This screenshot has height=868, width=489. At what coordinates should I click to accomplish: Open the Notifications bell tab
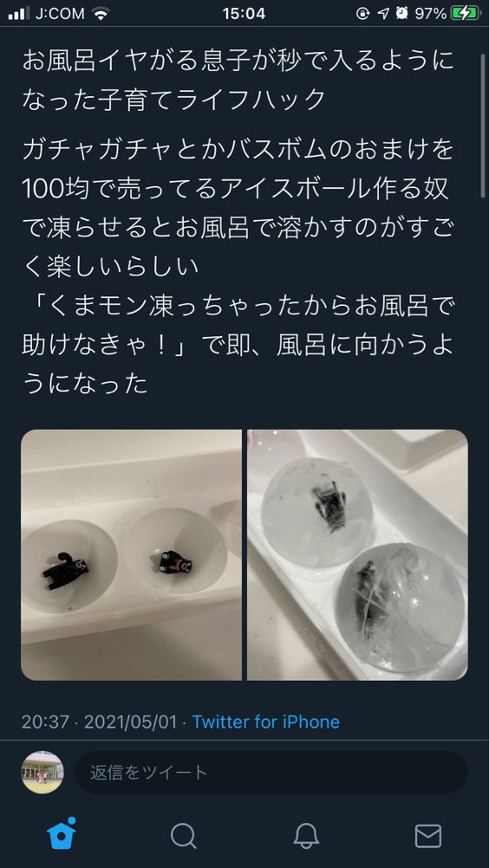point(306,835)
